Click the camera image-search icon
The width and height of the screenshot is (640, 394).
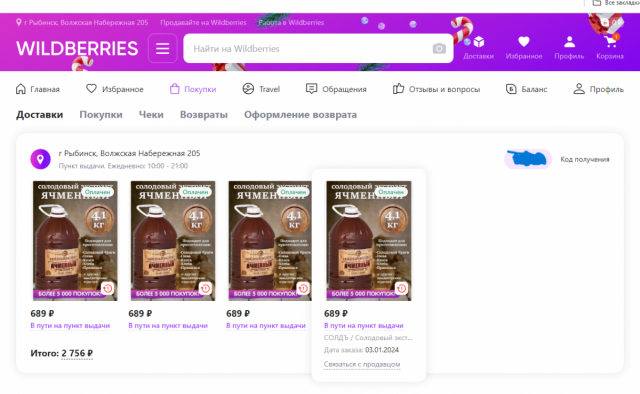tap(439, 49)
